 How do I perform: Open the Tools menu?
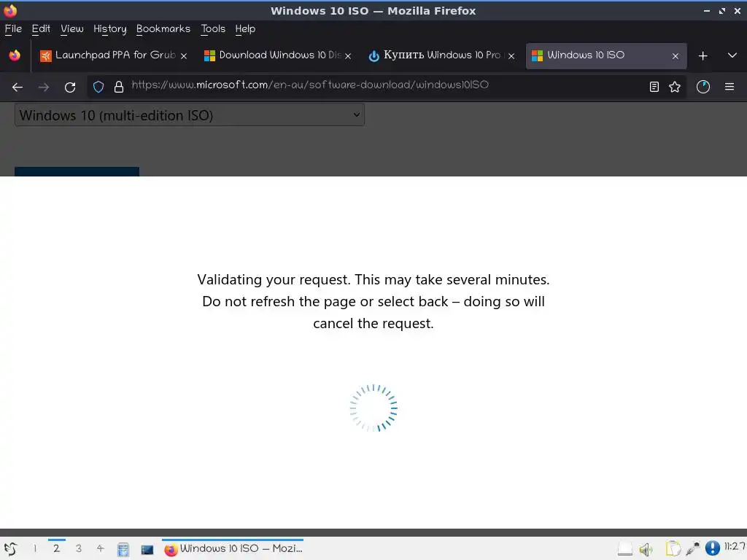(213, 29)
